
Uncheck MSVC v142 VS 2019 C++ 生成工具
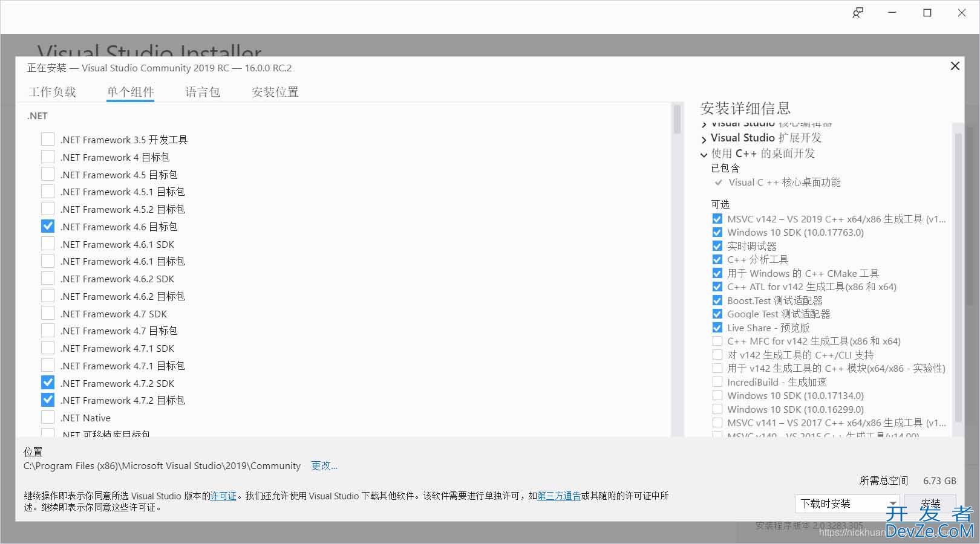coord(717,219)
